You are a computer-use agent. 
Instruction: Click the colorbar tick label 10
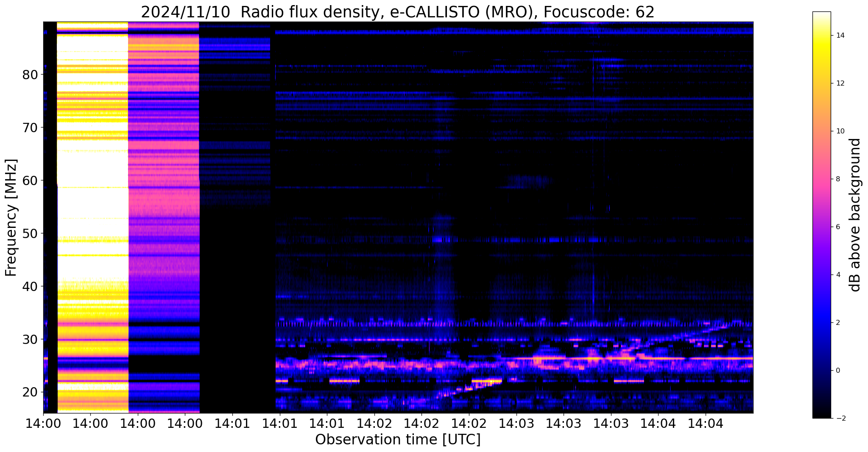click(x=839, y=131)
